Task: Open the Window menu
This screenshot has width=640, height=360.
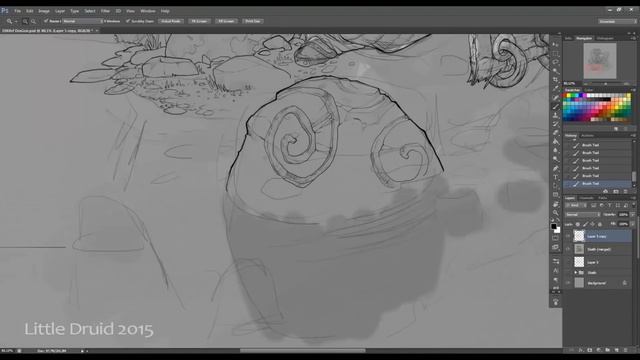Action: [x=148, y=11]
